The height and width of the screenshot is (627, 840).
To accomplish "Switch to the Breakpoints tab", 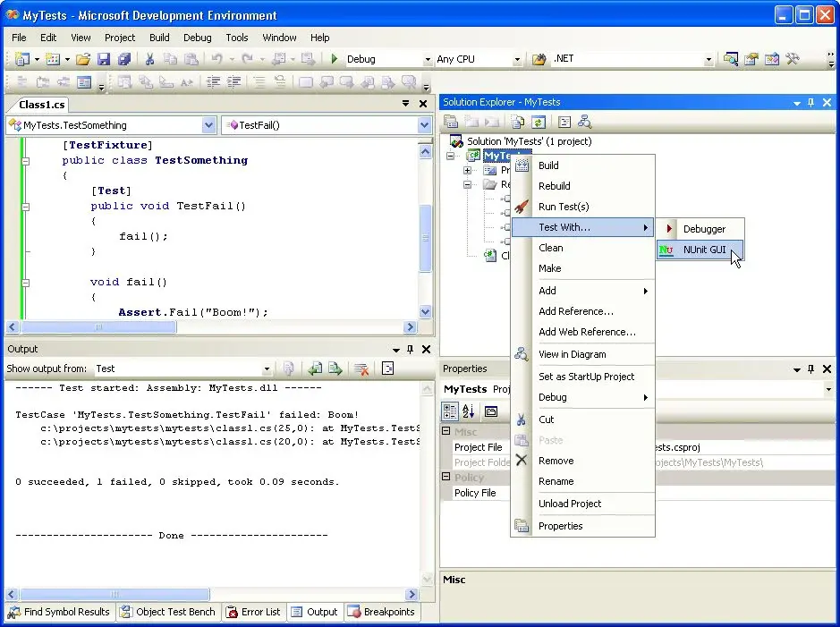I will point(381,612).
